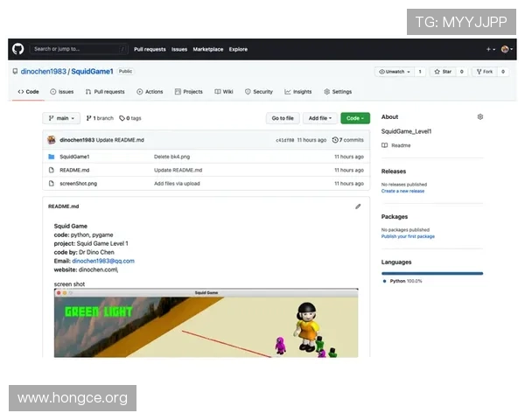Click the Packages heading

point(395,217)
